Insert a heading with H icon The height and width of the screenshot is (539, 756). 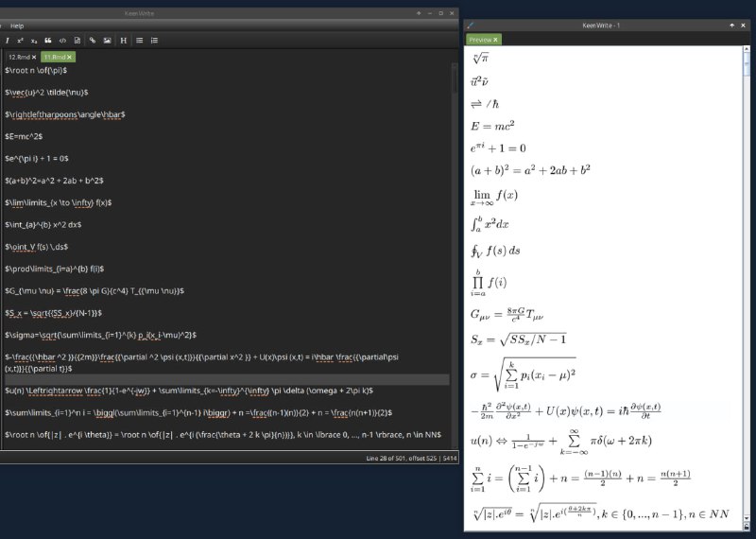(x=124, y=41)
